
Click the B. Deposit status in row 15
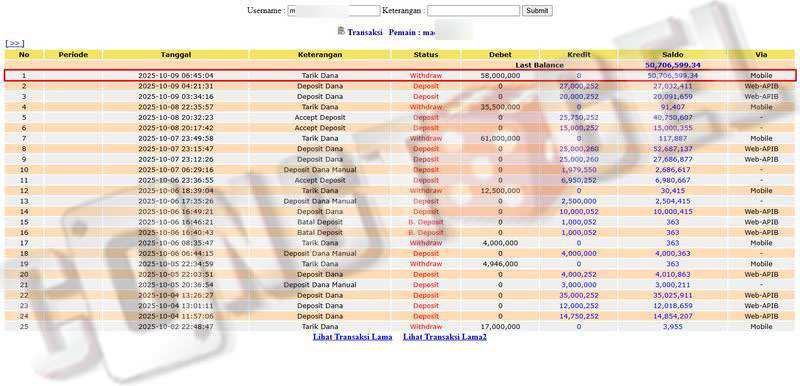(x=426, y=222)
